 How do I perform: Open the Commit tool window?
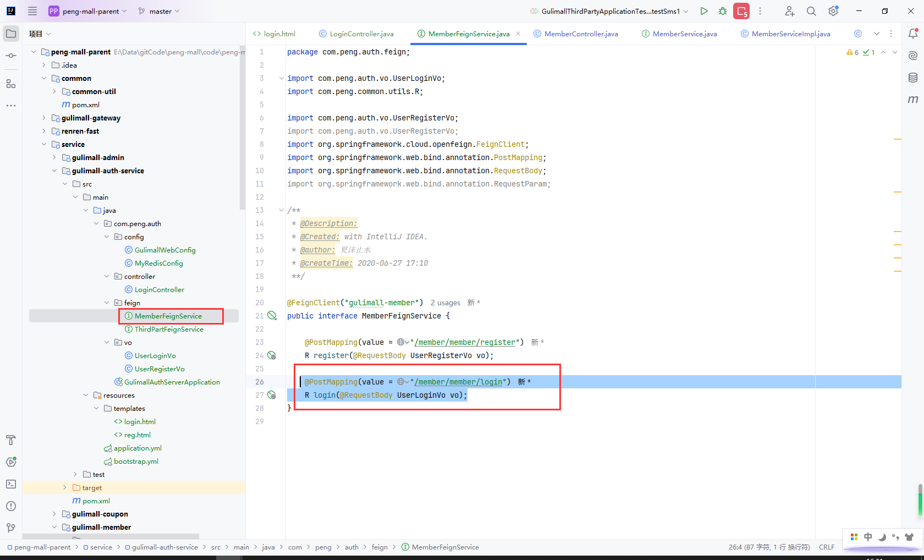(x=11, y=56)
